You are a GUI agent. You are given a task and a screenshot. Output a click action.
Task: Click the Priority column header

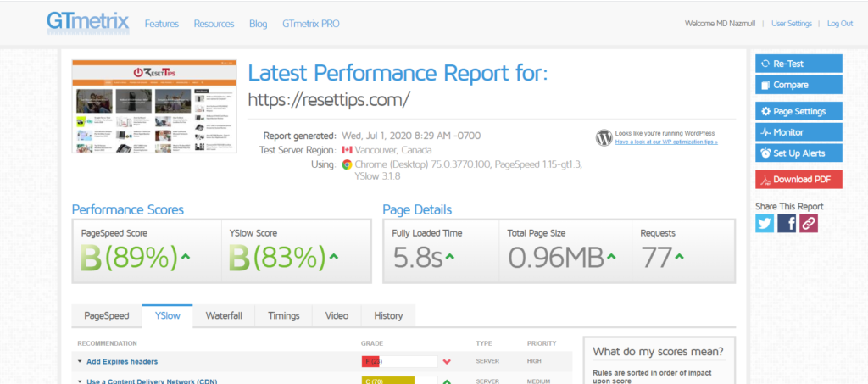[542, 343]
